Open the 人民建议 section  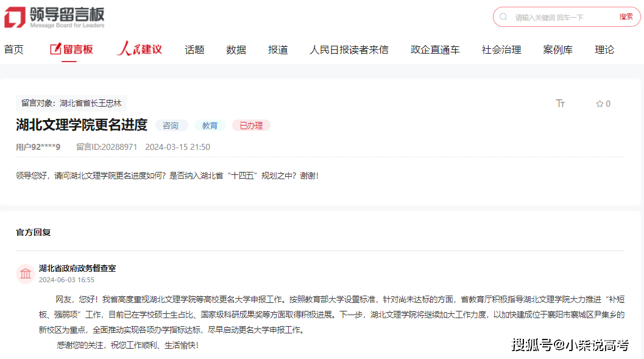click(x=140, y=49)
